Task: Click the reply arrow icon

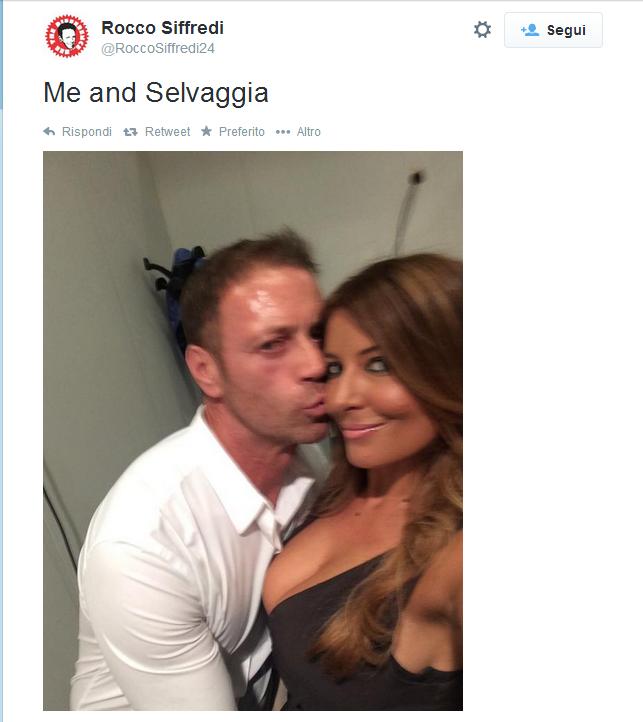Action: pos(49,132)
